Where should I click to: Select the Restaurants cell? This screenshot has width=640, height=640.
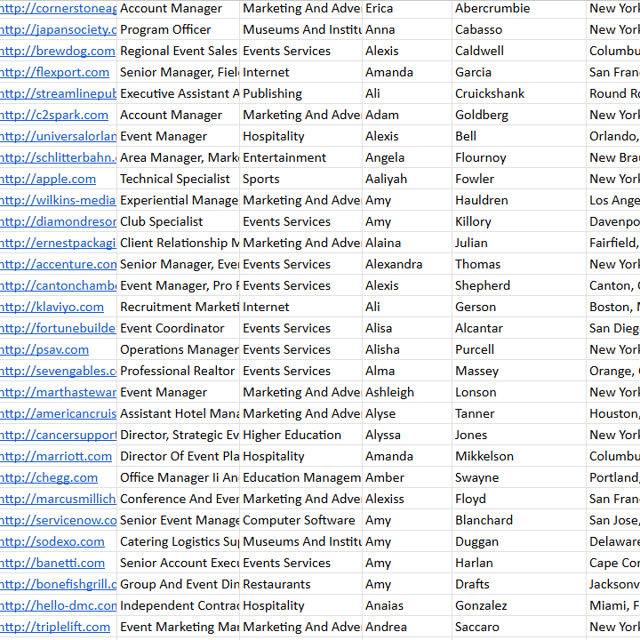coord(301,584)
